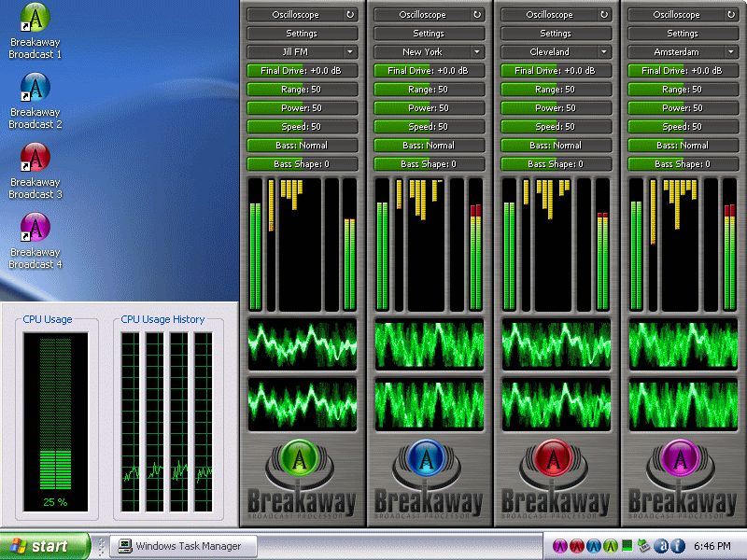Adjust Speed slider in Cleveland panel
747x560 pixels.
556,127
